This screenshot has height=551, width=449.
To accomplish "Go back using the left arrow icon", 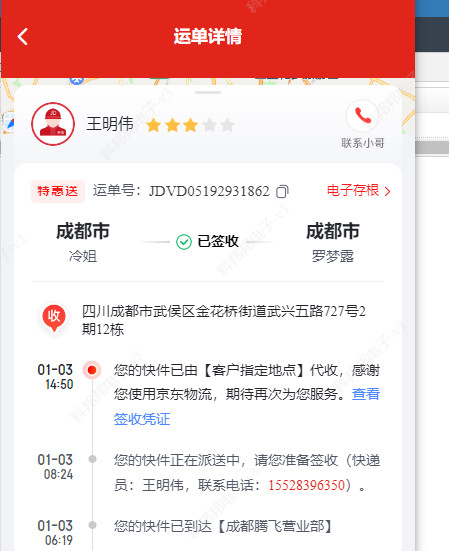I will (22, 37).
